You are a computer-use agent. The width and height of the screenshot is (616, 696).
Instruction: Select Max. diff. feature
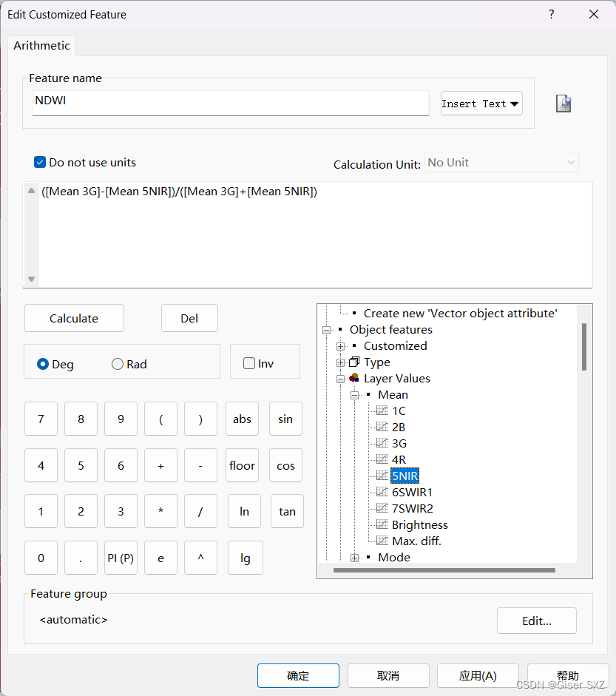pos(417,541)
